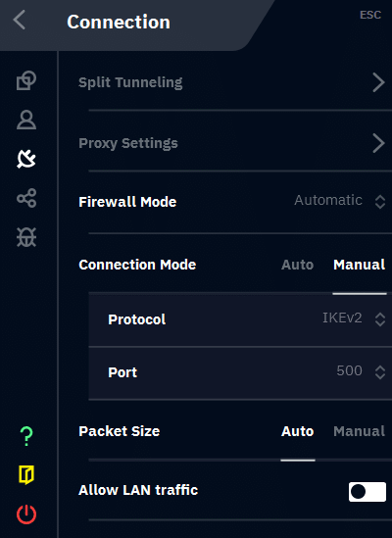Select the Connection plug sidebar icon
The image size is (392, 538).
[x=26, y=159]
